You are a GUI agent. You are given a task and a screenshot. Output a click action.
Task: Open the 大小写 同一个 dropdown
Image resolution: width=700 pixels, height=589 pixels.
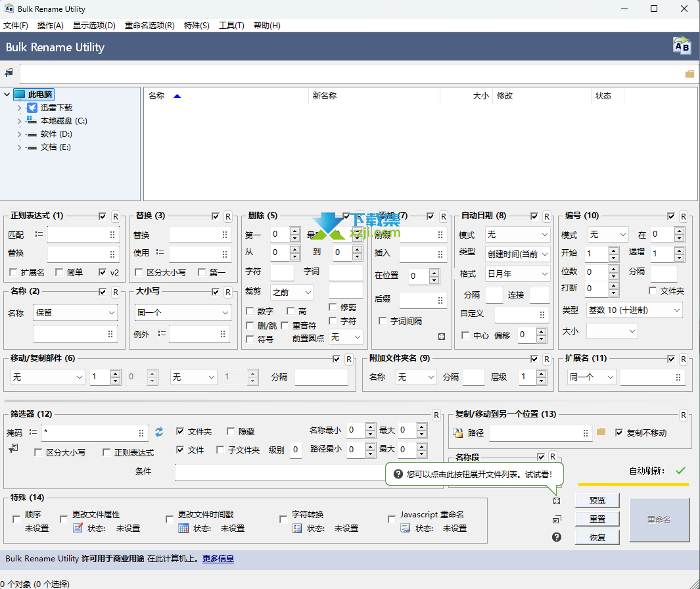[183, 313]
